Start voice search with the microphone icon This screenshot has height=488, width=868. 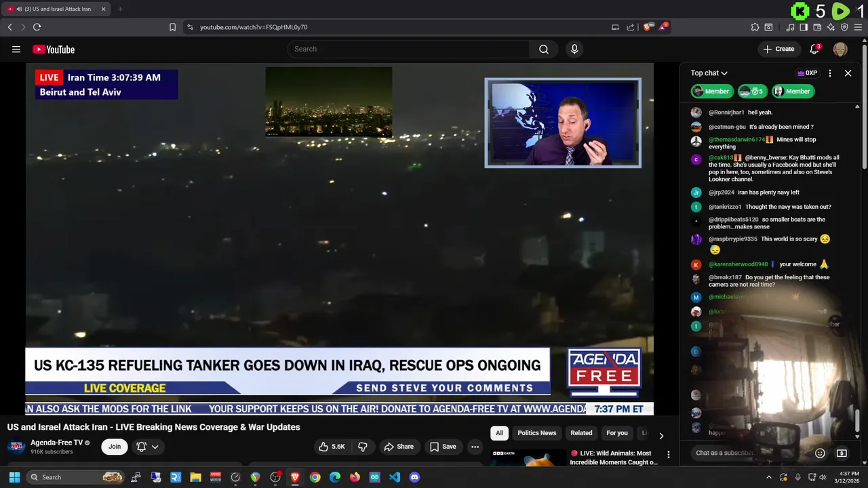574,49
